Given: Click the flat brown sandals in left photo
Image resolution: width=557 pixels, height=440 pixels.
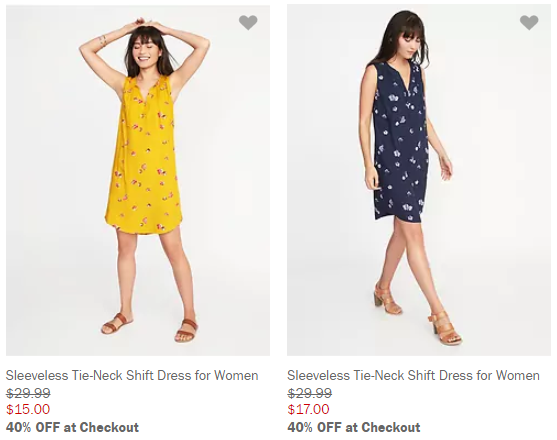Looking at the screenshot, I should [x=149, y=325].
